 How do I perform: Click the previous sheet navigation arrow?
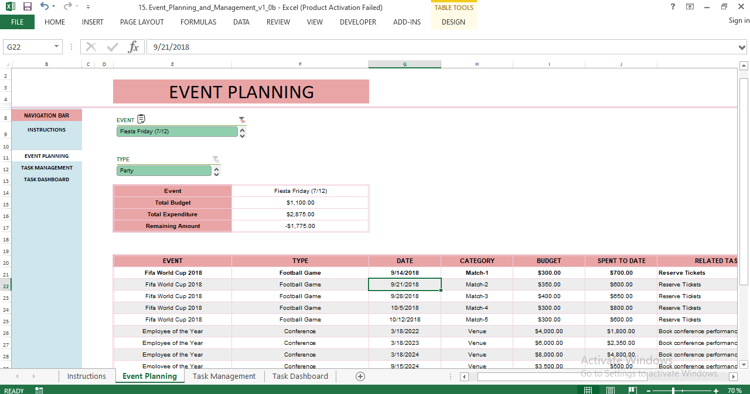tap(18, 376)
